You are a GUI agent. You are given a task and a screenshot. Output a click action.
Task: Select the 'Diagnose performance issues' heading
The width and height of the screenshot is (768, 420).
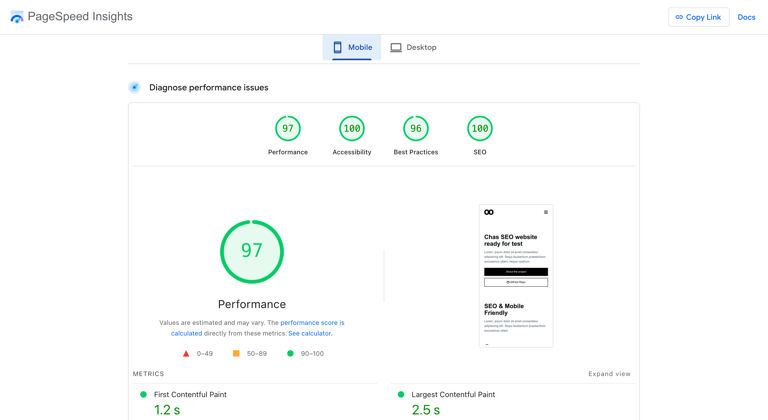pyautogui.click(x=209, y=87)
